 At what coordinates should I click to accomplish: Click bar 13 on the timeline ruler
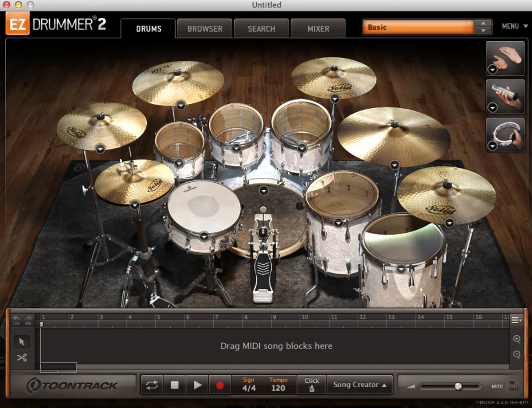(x=391, y=317)
